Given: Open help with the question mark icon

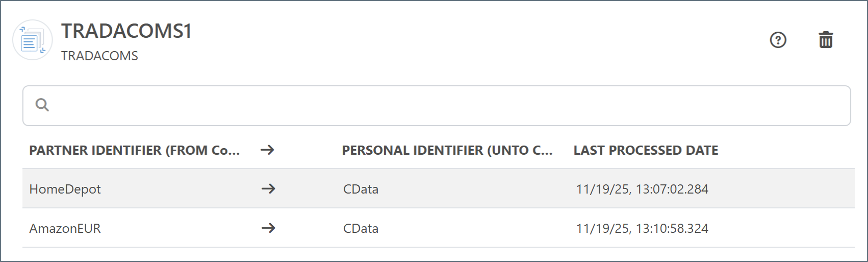Looking at the screenshot, I should click(x=778, y=40).
